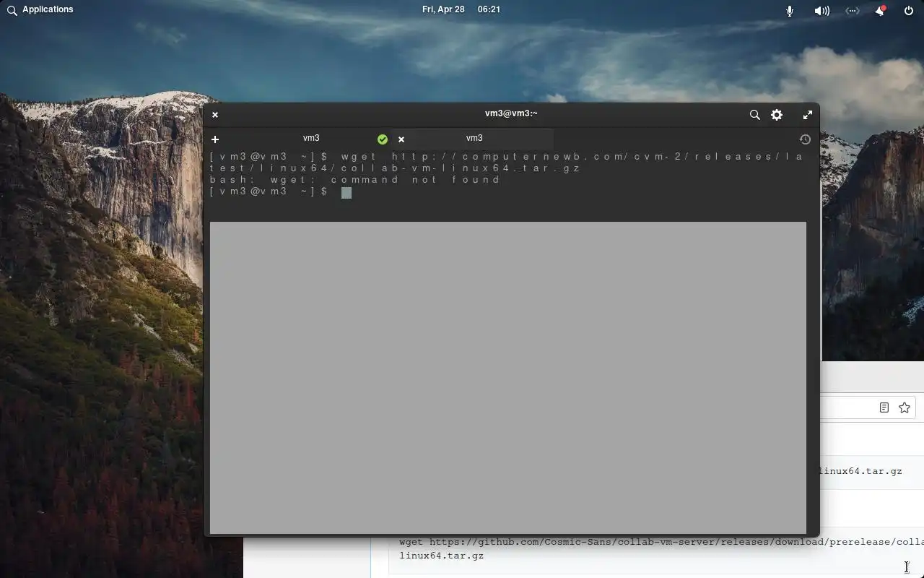The height and width of the screenshot is (578, 924).
Task: Open the closed-tabs history icon
Action: [805, 139]
